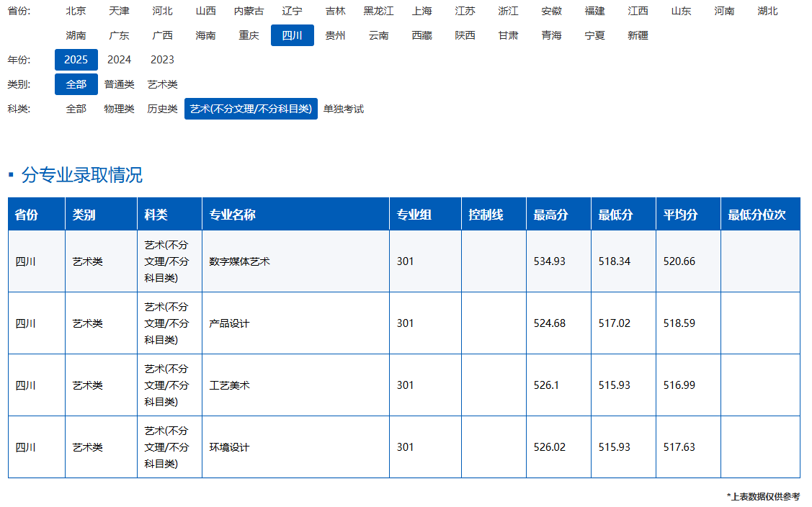
Task: Pick 江苏 province option
Action: pos(465,11)
